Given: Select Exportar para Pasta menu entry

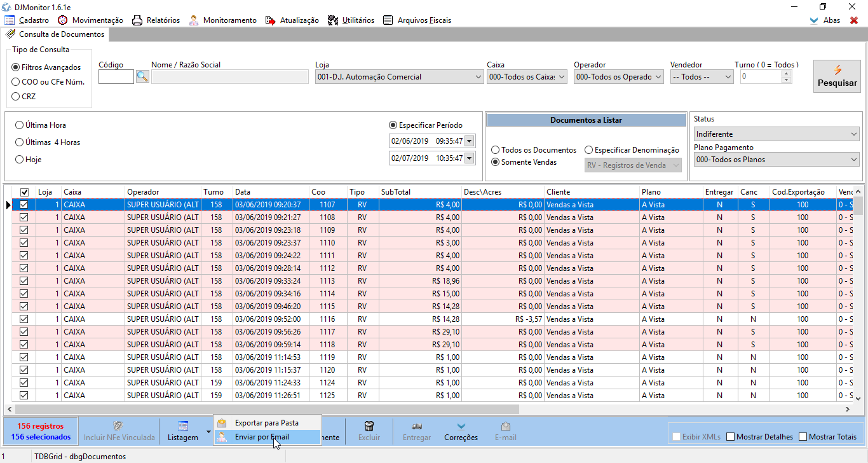Looking at the screenshot, I should point(266,423).
